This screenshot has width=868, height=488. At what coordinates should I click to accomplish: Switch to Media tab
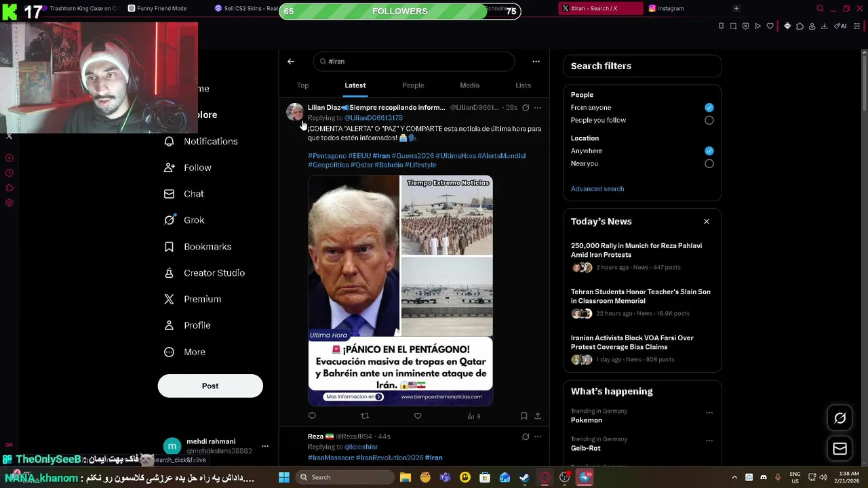pos(470,85)
